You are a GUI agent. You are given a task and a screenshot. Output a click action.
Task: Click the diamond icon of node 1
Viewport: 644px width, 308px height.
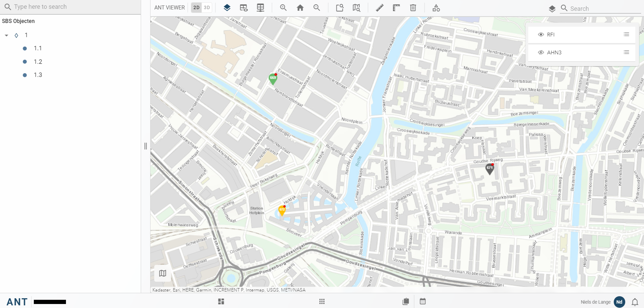(x=16, y=35)
